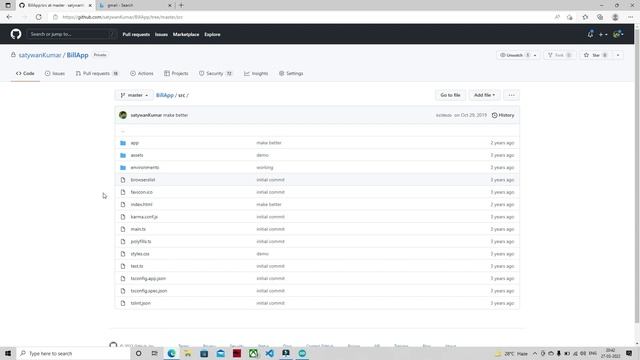The width and height of the screenshot is (640, 360).
Task: Open a new browser tab with plus
Action: 181,5
